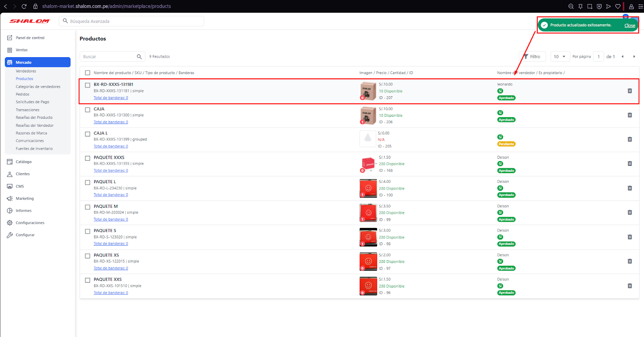The image size is (644, 337).
Task: Select the PAQUETE M row checkbox
Action: click(87, 207)
